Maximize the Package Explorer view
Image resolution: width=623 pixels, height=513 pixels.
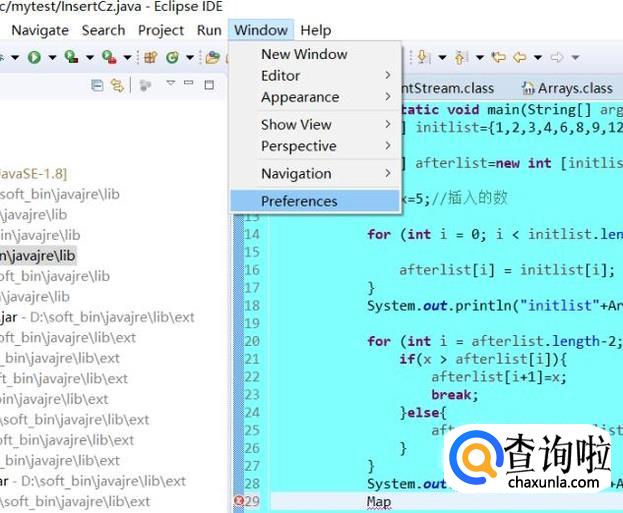tap(209, 85)
